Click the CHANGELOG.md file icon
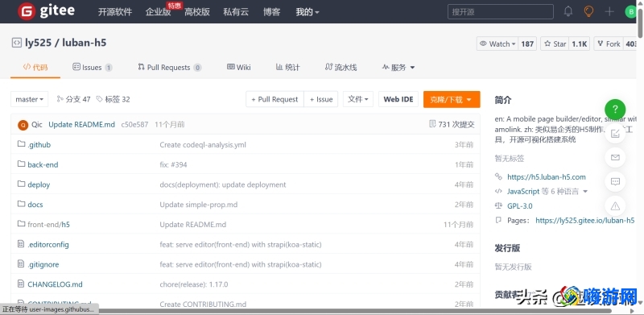644x315 pixels. (22, 284)
